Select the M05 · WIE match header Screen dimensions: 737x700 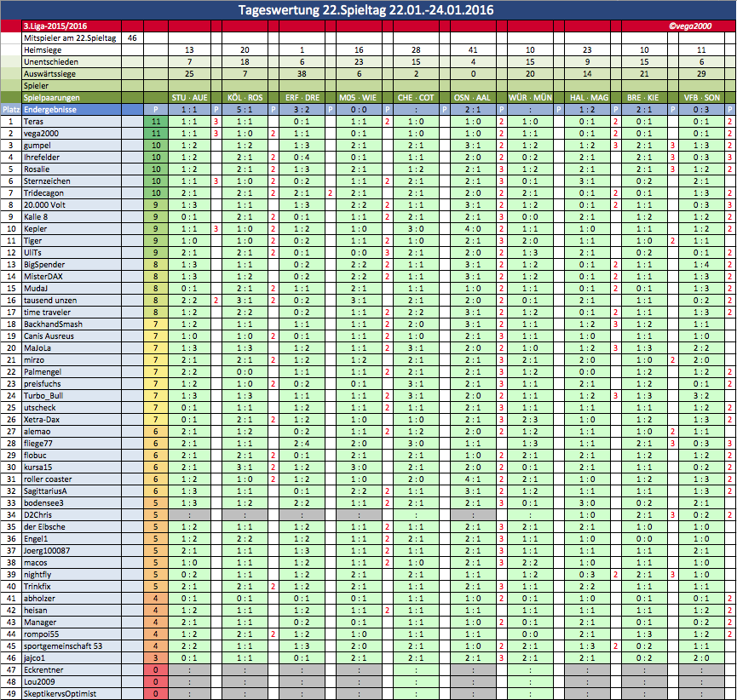358,98
